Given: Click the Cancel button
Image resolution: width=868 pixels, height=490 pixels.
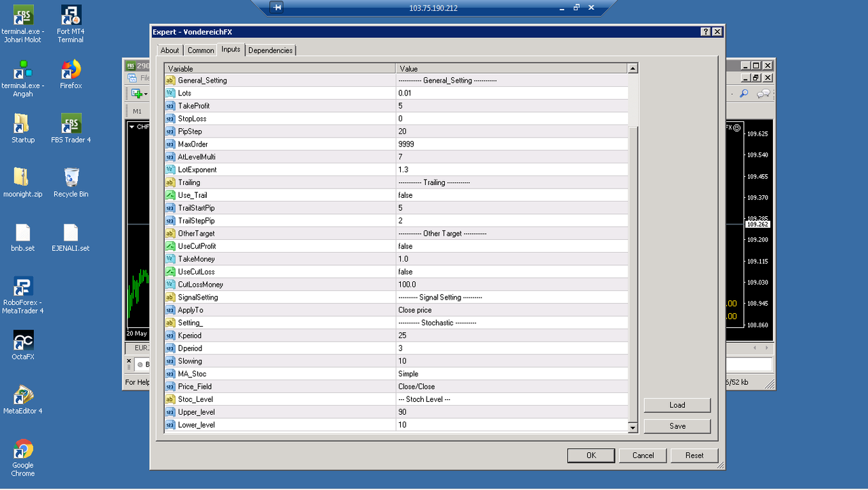Looking at the screenshot, I should click(643, 455).
